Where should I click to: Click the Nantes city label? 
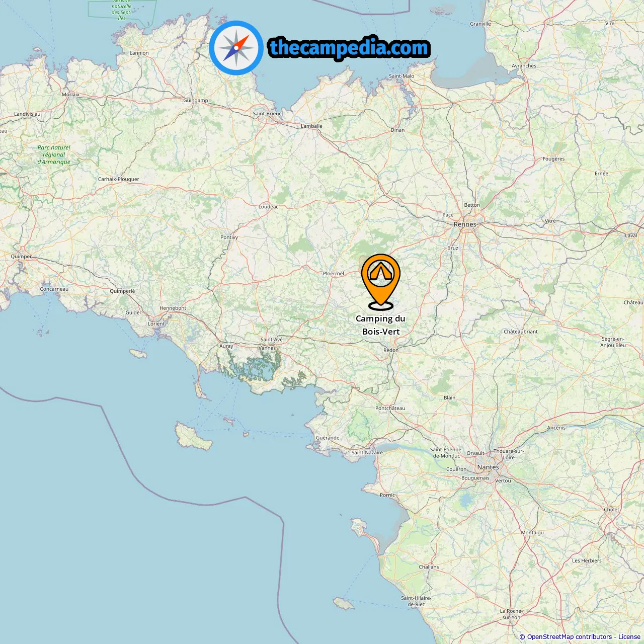click(488, 467)
